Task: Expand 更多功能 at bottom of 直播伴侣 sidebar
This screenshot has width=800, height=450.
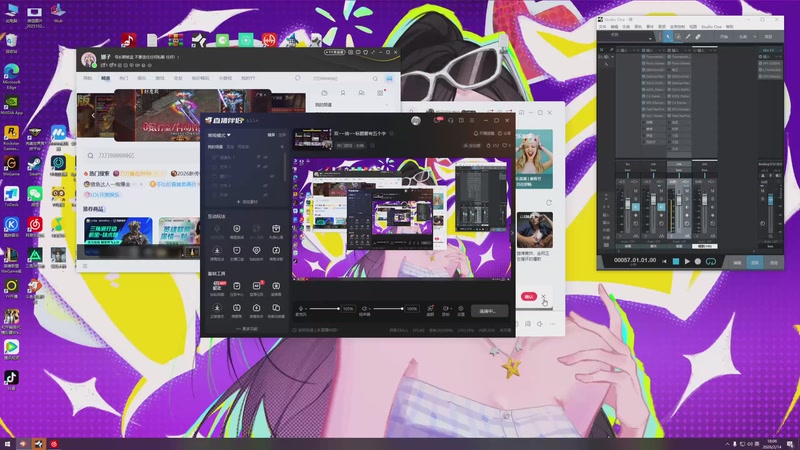Action: [x=247, y=329]
